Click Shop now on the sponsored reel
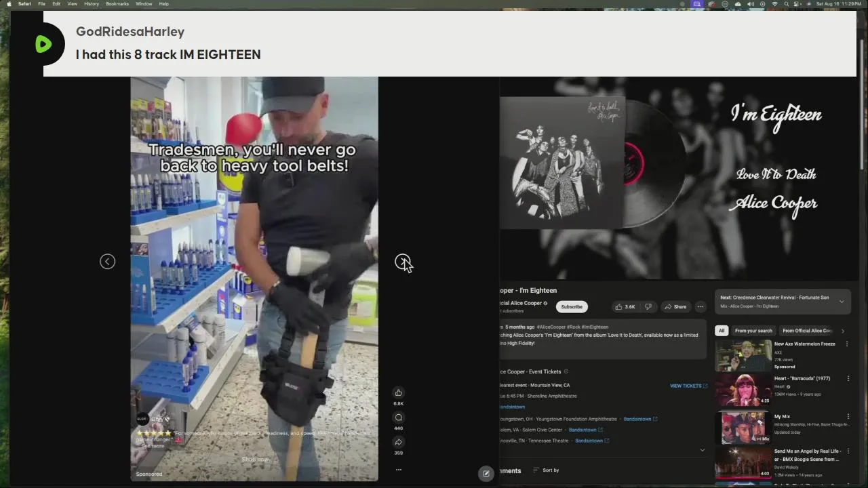Image resolution: width=868 pixels, height=488 pixels. (x=255, y=459)
